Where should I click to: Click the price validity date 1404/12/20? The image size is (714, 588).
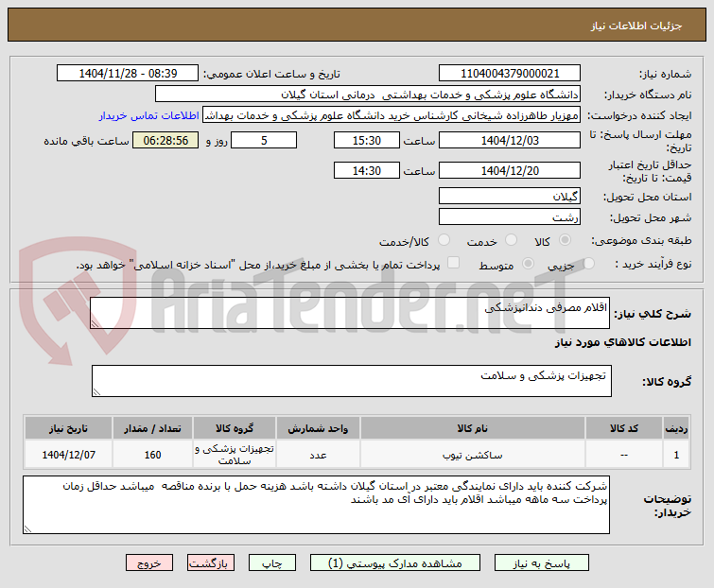click(x=510, y=170)
